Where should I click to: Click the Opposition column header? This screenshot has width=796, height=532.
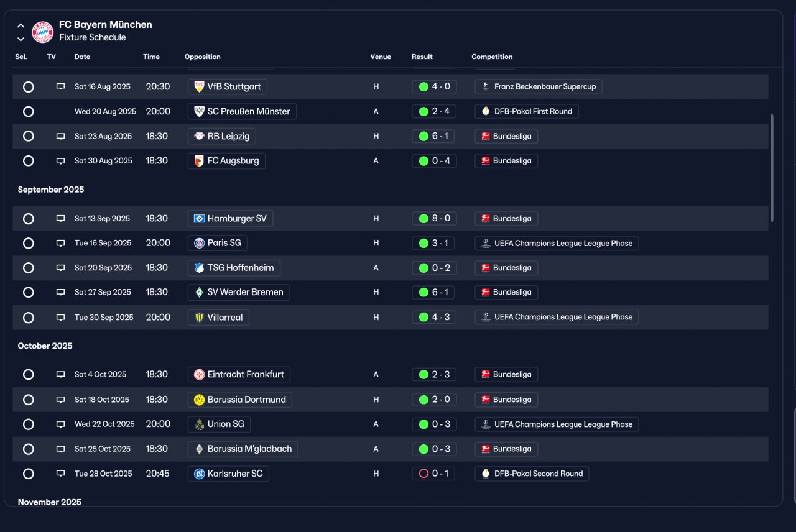(x=202, y=57)
